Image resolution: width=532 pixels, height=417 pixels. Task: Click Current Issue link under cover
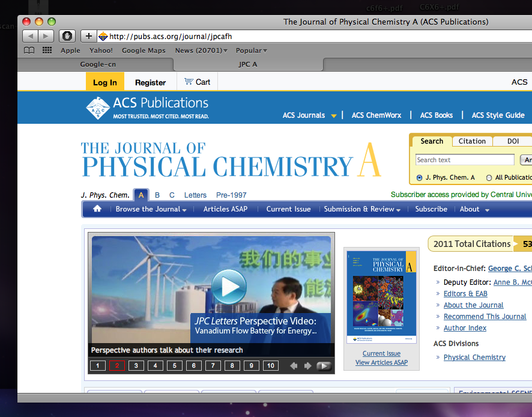click(381, 353)
